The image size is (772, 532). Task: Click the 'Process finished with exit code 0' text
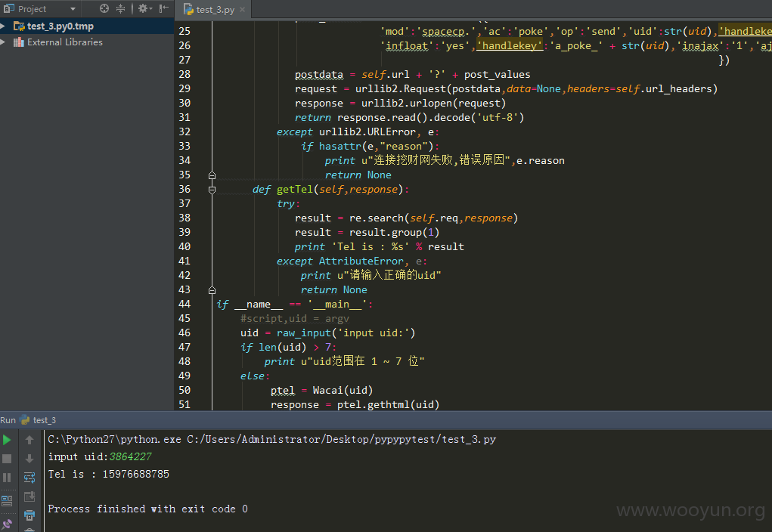point(147,509)
